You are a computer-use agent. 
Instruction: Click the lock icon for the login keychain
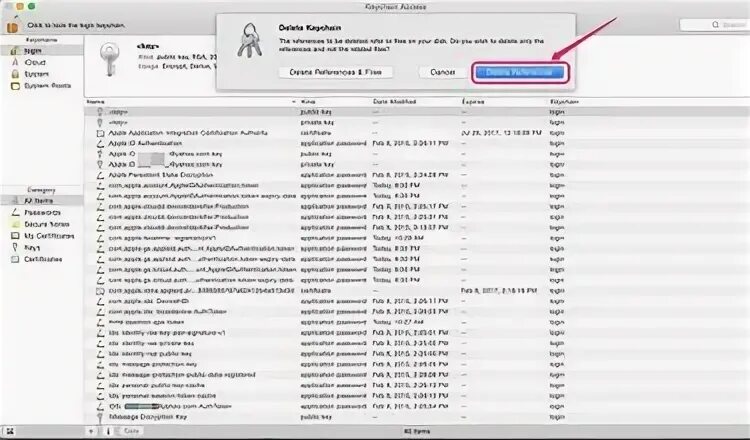pyautogui.click(x=12, y=26)
